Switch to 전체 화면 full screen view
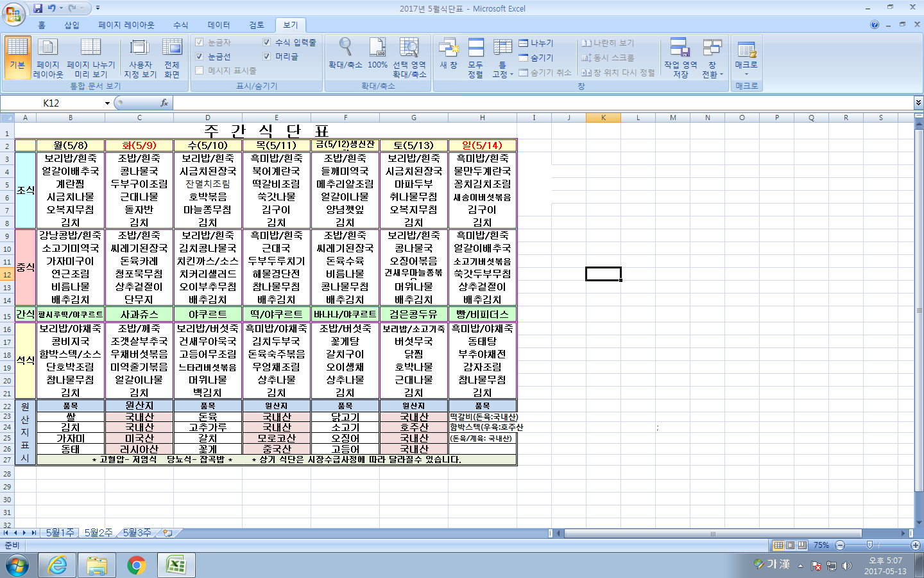This screenshot has width=924, height=578. click(172, 57)
